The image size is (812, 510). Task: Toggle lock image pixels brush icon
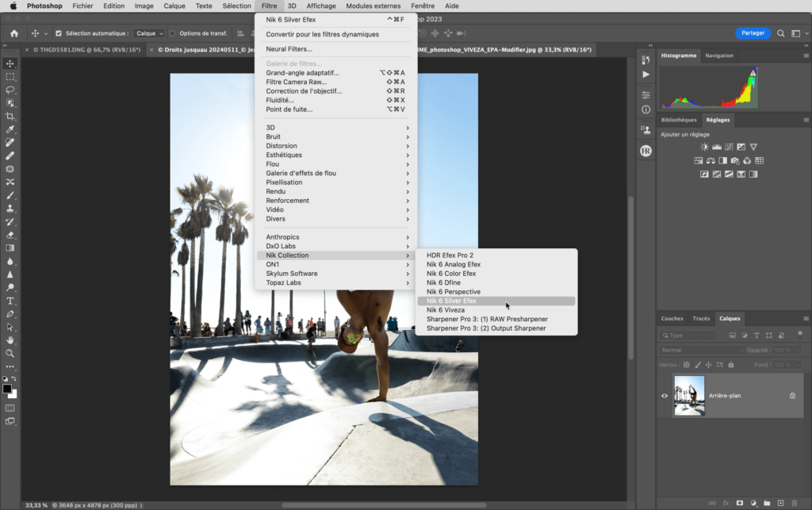click(698, 365)
